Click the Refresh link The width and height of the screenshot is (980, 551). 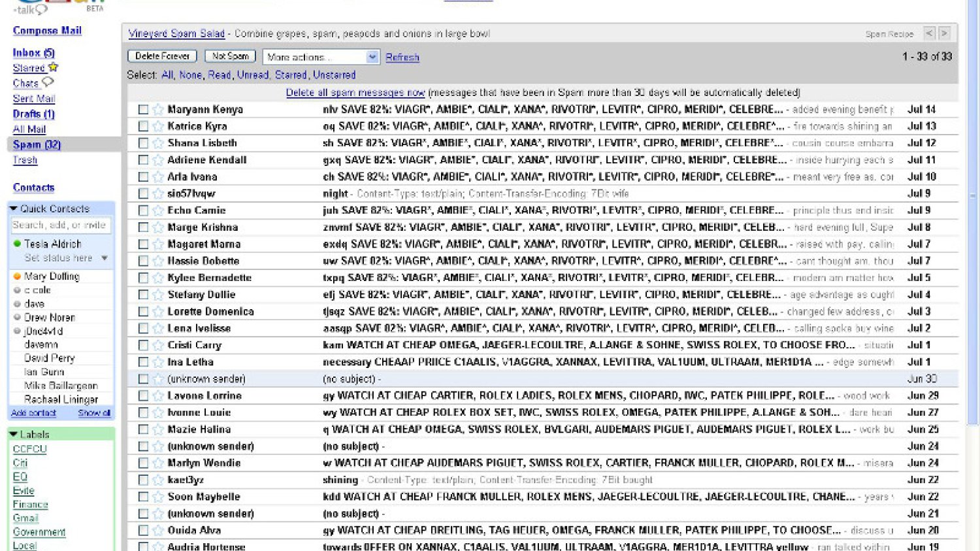coord(402,58)
